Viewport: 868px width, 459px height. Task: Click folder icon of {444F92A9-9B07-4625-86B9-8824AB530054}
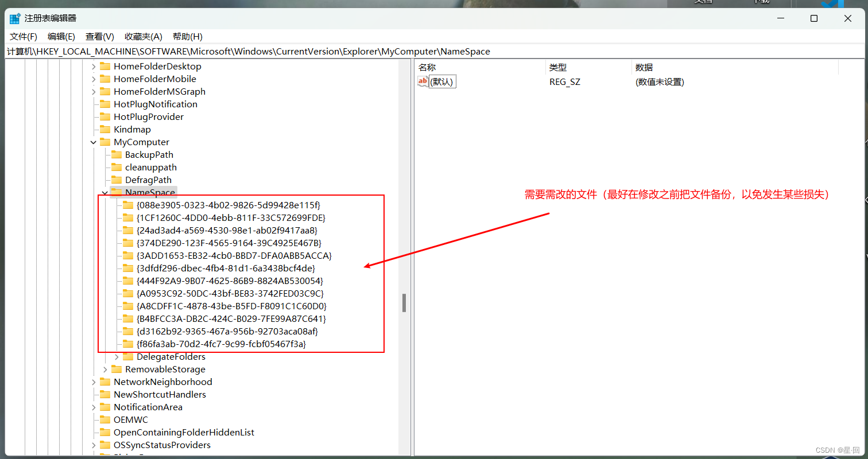pyautogui.click(x=128, y=281)
